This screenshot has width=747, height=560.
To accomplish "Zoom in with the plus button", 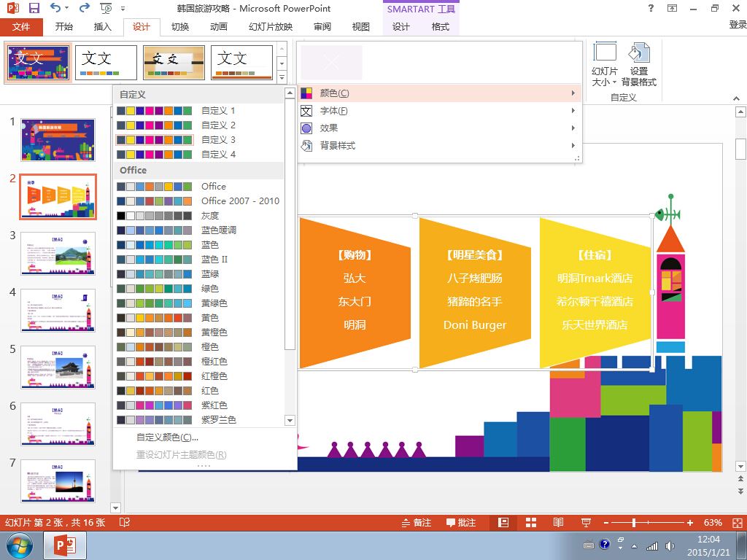I will coord(689,523).
